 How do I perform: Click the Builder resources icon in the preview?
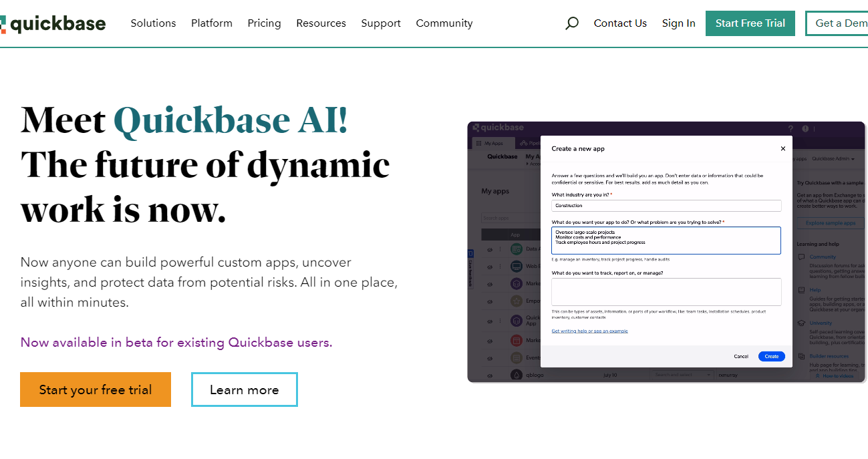801,356
